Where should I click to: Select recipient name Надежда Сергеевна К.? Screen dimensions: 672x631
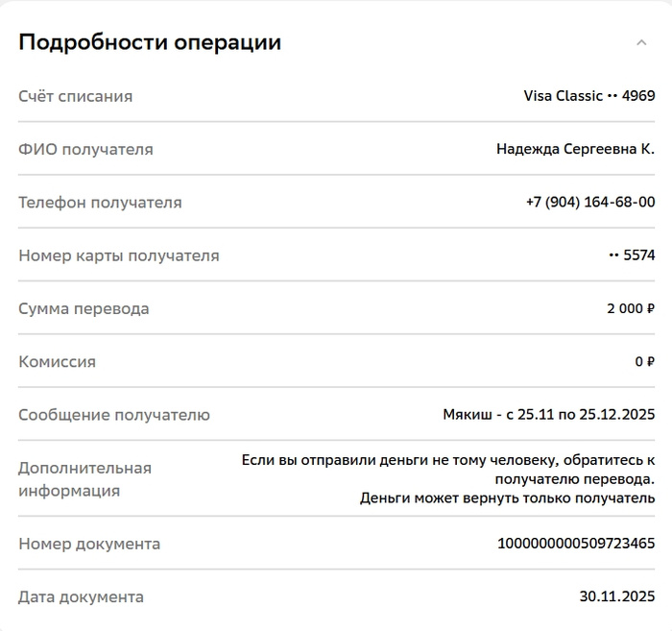tap(575, 149)
